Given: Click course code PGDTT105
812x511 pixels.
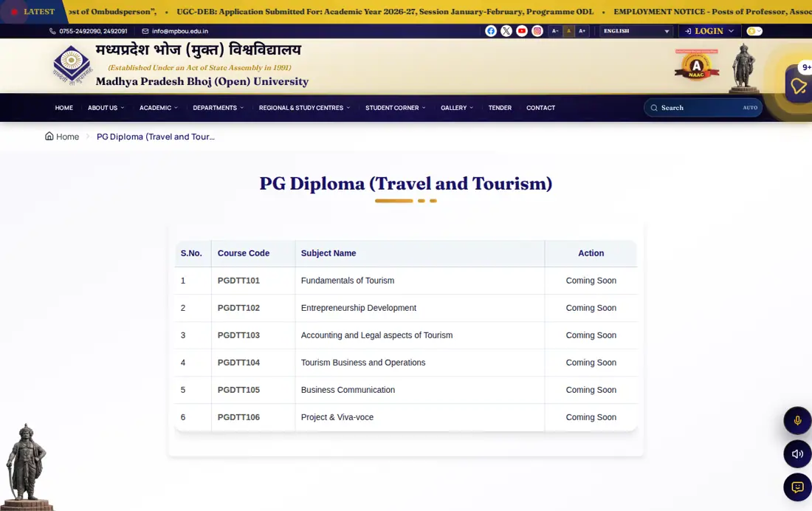Looking at the screenshot, I should 238,390.
